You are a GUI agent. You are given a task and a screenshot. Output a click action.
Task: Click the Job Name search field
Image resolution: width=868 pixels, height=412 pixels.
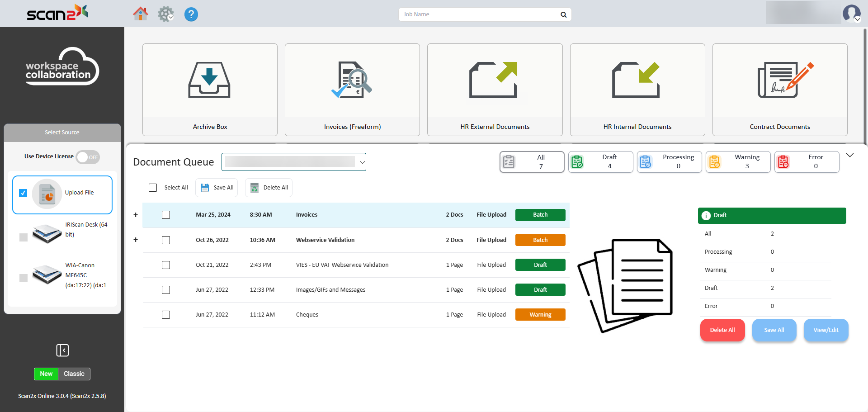click(480, 14)
